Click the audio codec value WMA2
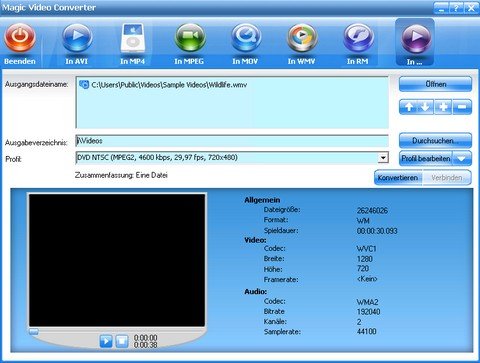The width and height of the screenshot is (480, 363). click(x=367, y=302)
